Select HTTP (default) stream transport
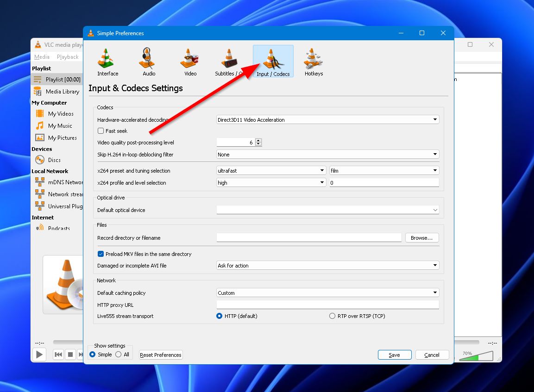 click(x=220, y=316)
